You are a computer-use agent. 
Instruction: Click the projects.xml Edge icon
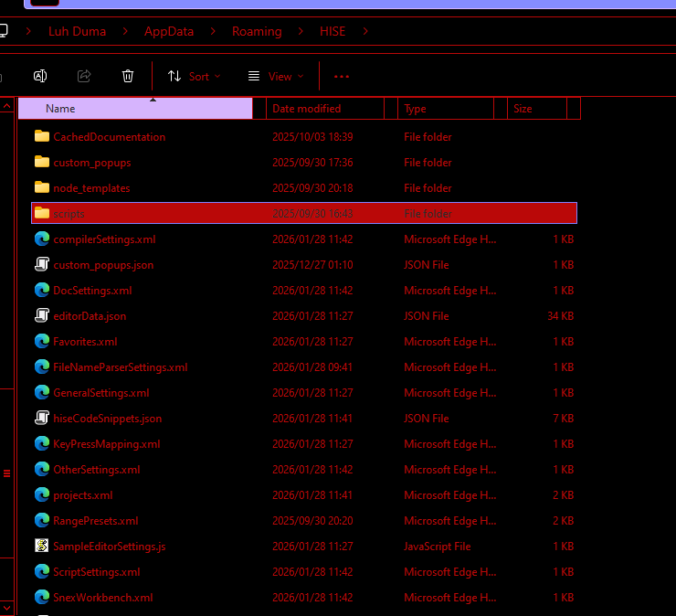(x=42, y=494)
